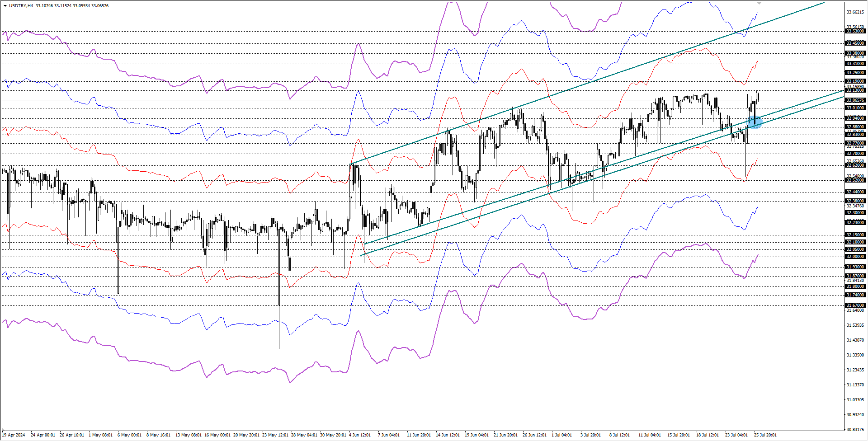Click the 32.30000 price level label

click(x=855, y=213)
